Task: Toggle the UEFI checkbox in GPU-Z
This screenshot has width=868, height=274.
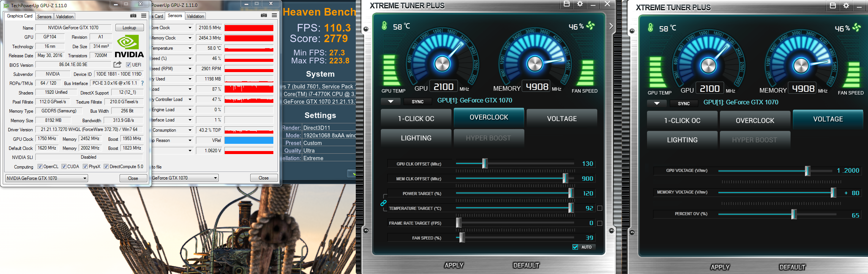Action: (x=128, y=65)
